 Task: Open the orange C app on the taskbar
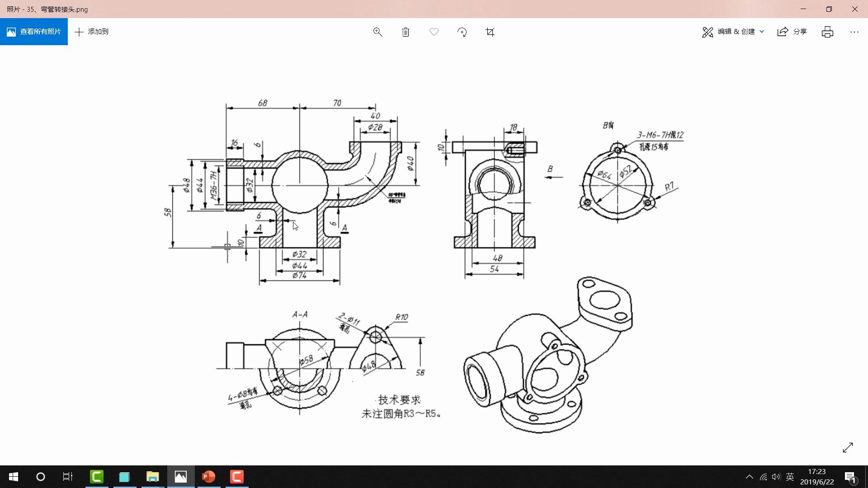[237, 477]
